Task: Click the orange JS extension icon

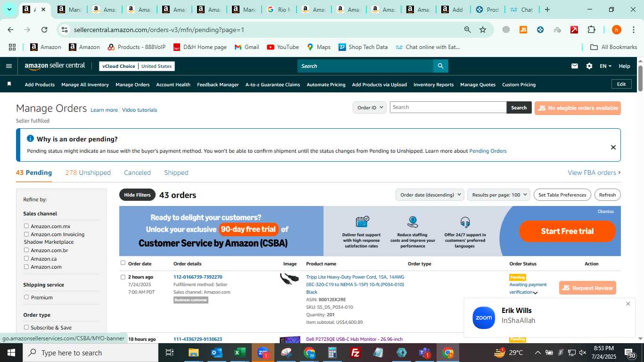Action: click(x=523, y=30)
